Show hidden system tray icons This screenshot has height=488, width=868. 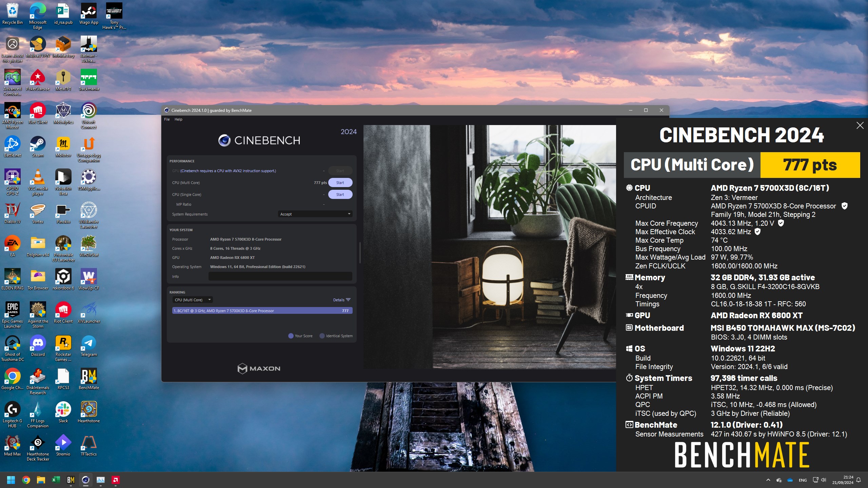pos(768,480)
